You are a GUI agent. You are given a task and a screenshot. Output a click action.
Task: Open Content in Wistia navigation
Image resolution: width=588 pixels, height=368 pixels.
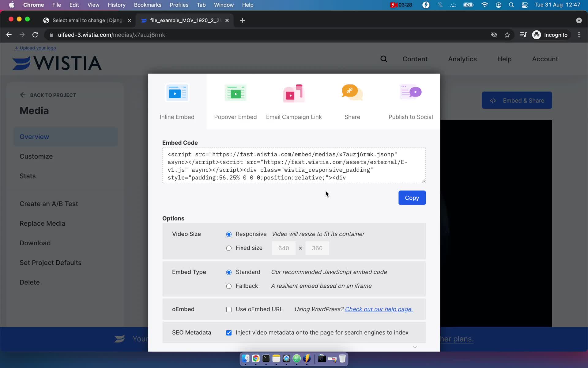coord(415,59)
